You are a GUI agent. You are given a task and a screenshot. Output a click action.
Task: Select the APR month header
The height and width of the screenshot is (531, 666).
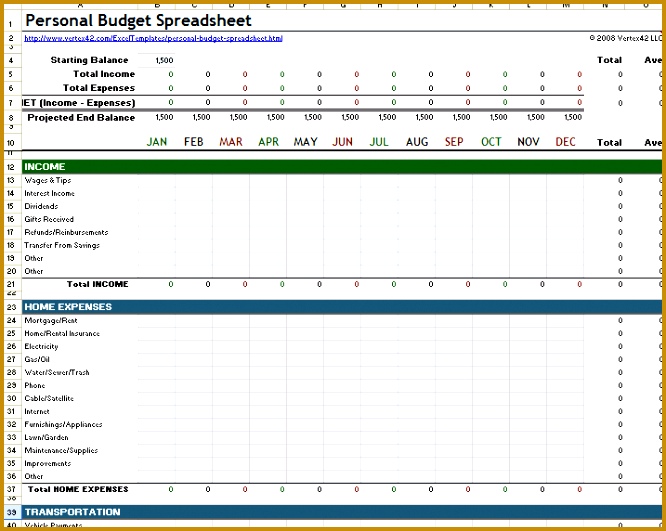point(268,142)
